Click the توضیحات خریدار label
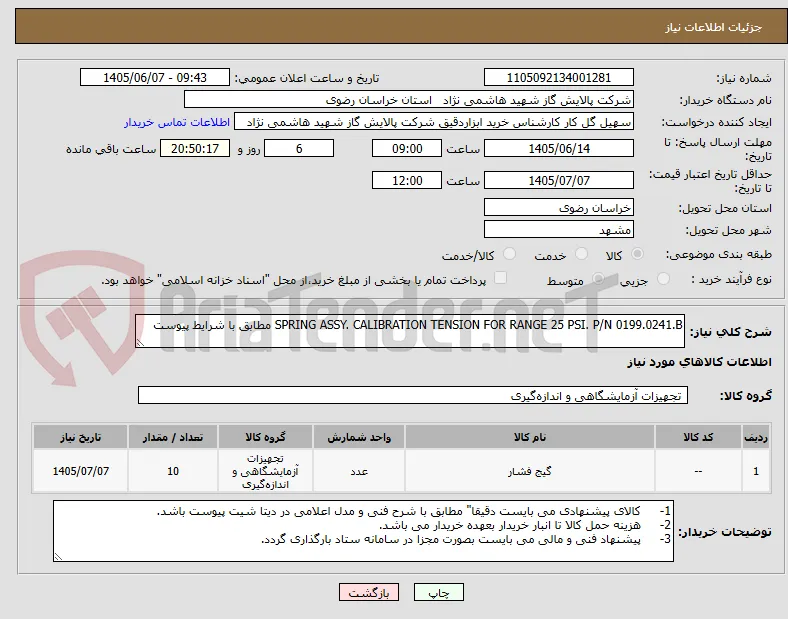 (x=725, y=532)
